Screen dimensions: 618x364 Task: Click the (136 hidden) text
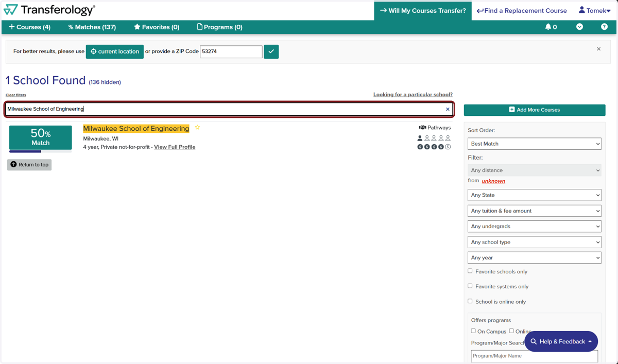[x=105, y=82]
